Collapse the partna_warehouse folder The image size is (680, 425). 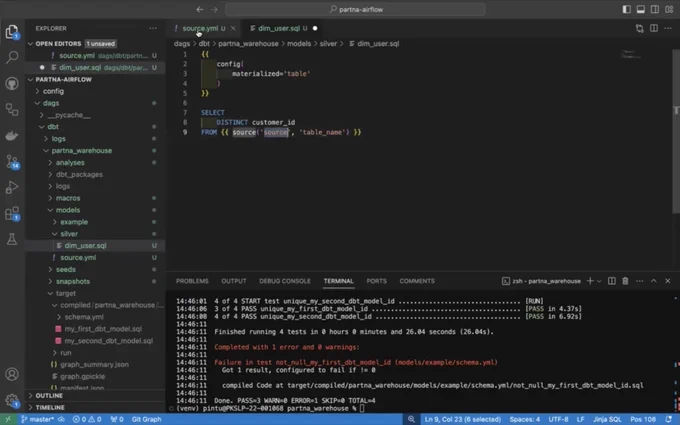[x=82, y=150]
